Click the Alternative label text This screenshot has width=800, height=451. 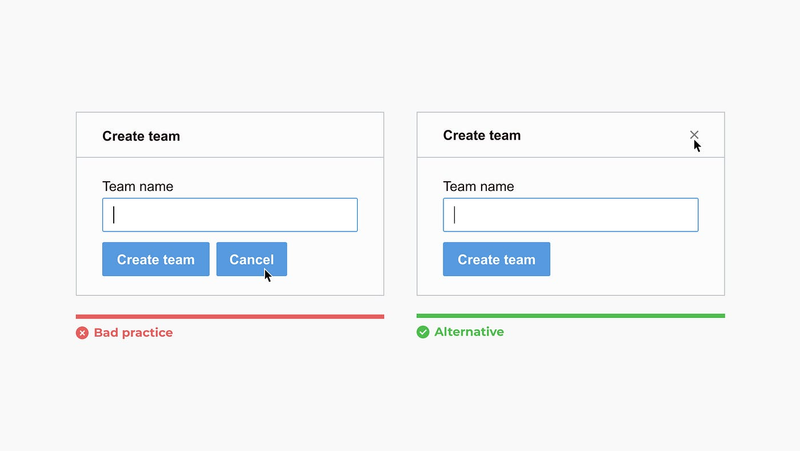tap(469, 332)
